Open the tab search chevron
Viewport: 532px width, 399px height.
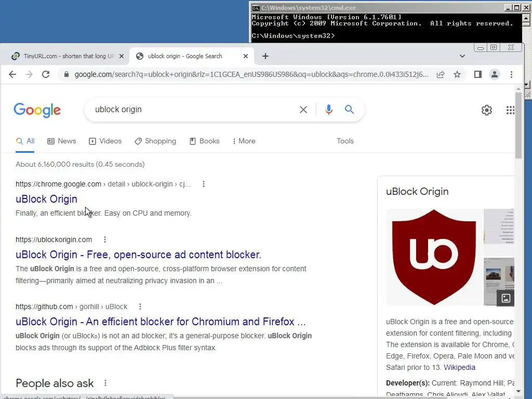462,56
